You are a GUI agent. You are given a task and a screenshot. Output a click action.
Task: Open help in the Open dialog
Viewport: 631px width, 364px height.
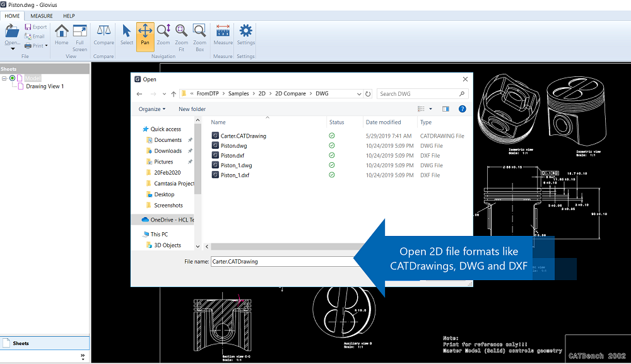[x=463, y=109]
